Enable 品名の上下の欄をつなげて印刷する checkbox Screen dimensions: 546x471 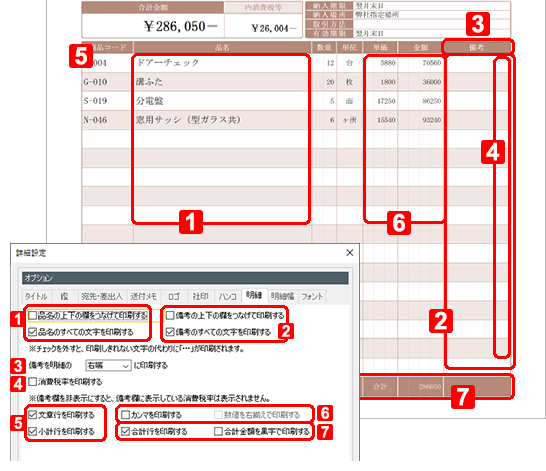pyautogui.click(x=33, y=316)
